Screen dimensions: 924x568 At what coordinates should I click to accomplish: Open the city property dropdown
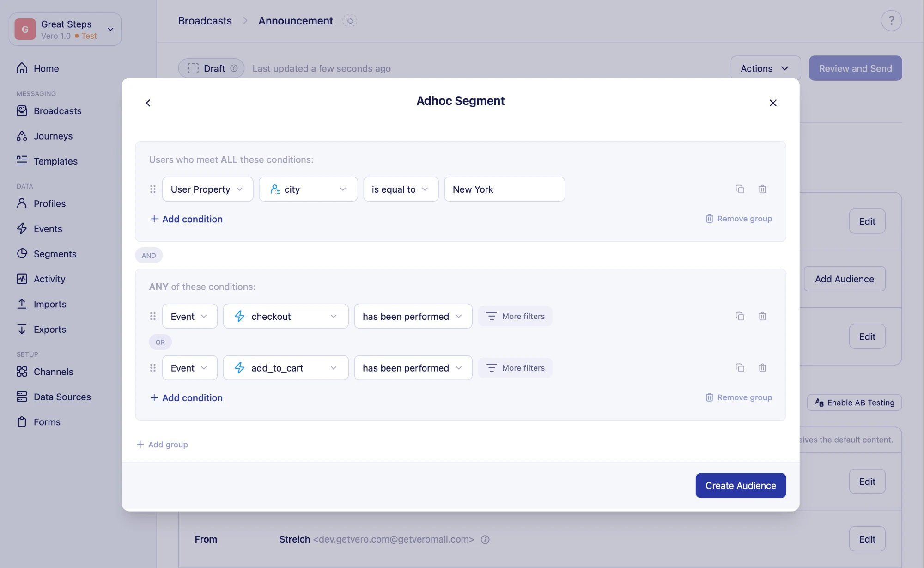[308, 189]
